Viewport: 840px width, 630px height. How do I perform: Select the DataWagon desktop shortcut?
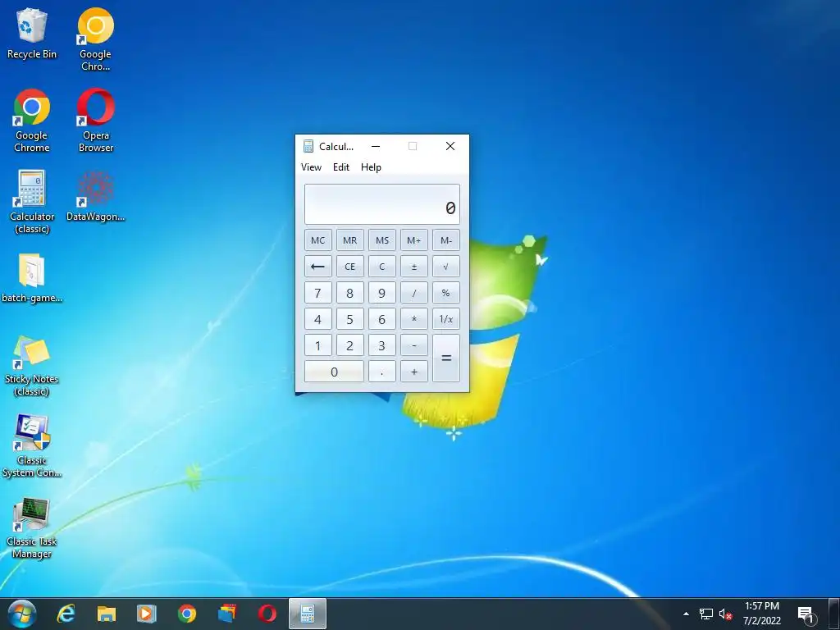[x=95, y=196]
